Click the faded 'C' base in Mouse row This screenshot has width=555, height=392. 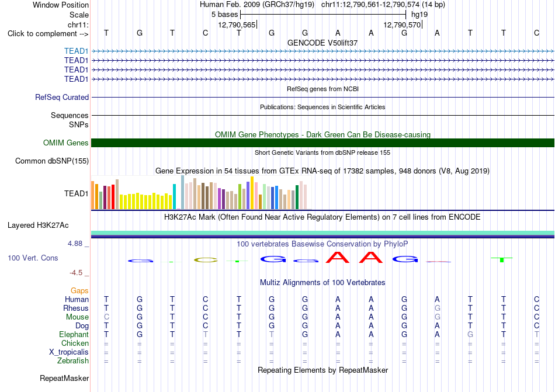point(106,317)
